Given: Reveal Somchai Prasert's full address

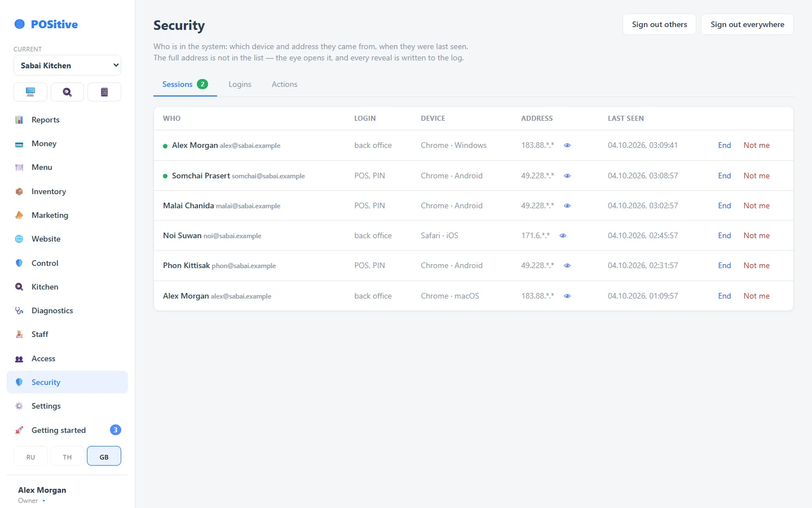Looking at the screenshot, I should point(567,176).
